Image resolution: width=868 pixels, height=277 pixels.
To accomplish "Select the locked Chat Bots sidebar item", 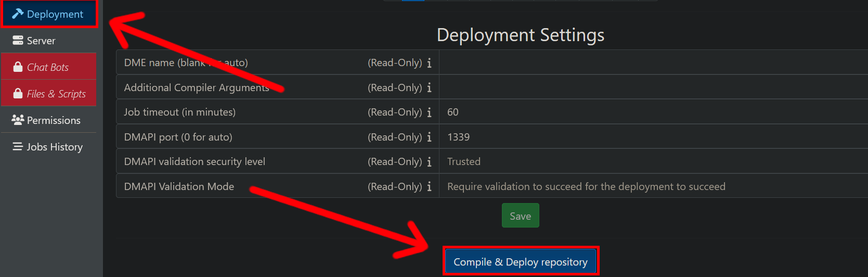I will point(48,67).
